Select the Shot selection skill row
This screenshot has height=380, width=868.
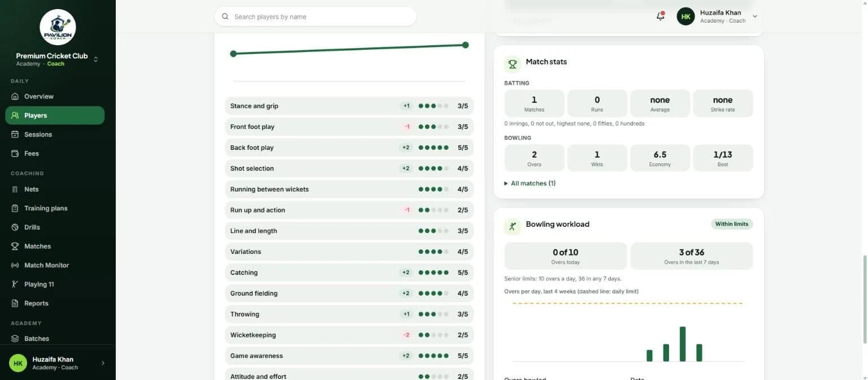pyautogui.click(x=349, y=169)
